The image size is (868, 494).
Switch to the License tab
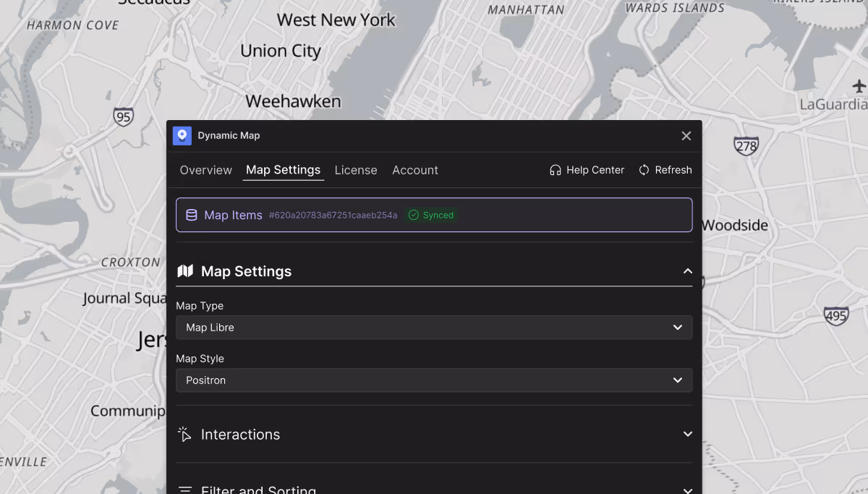(x=356, y=170)
